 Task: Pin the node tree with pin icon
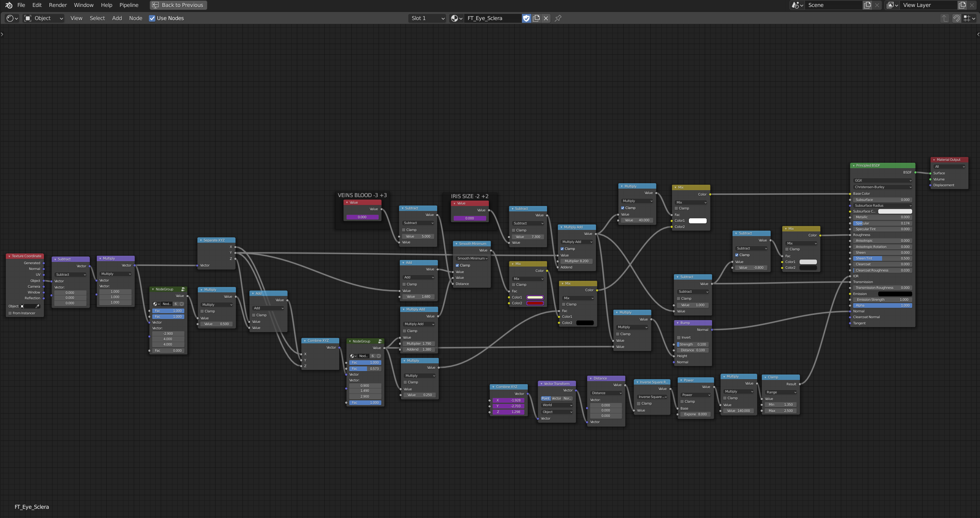tap(558, 18)
